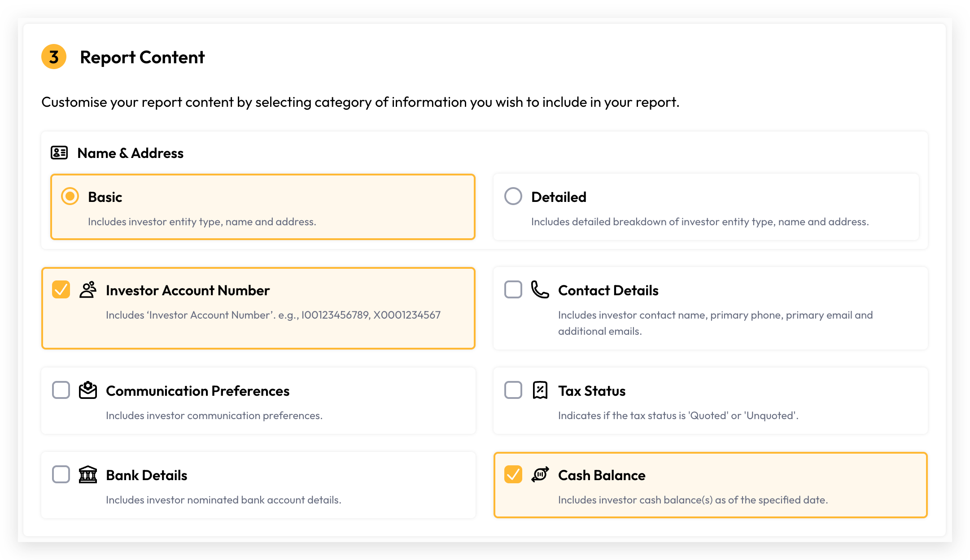
Task: Uncheck the Cash Balance checkbox
Action: (513, 475)
